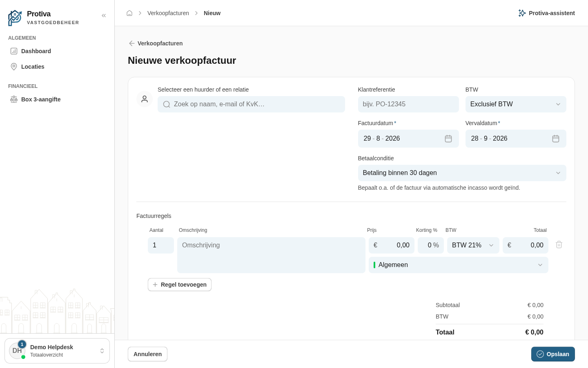
Task: Click the Prijs amount field
Action: pyautogui.click(x=392, y=245)
